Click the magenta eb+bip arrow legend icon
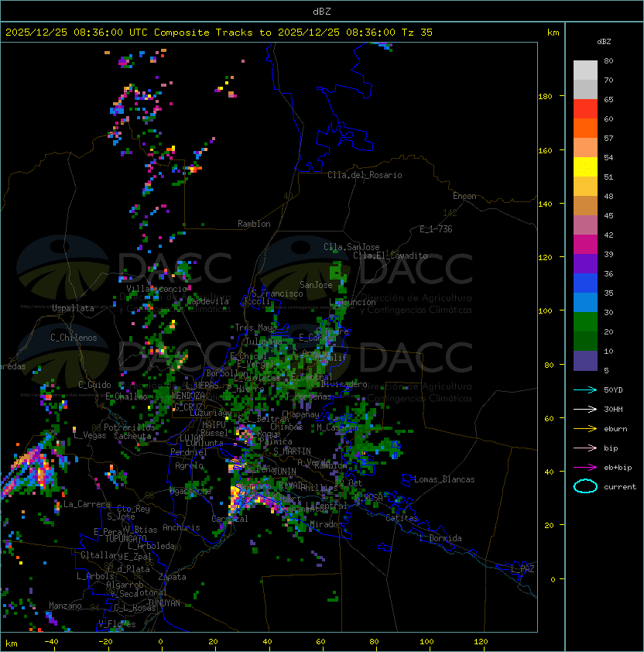 585,468
